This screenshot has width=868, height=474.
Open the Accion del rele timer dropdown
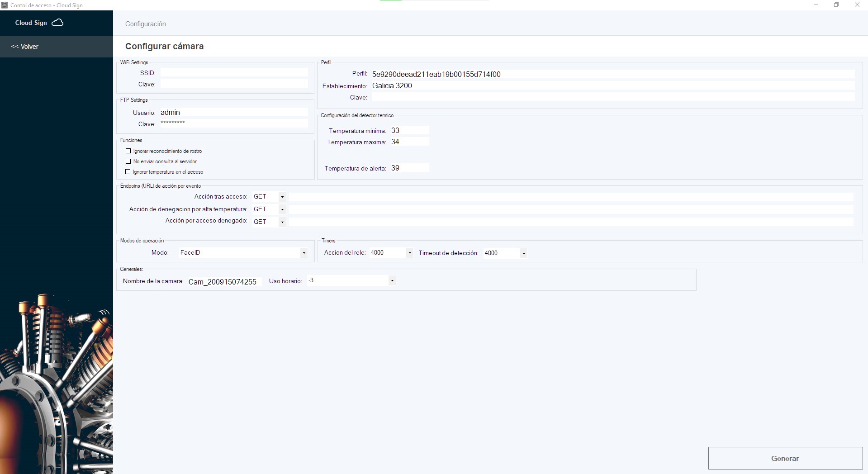(x=410, y=253)
